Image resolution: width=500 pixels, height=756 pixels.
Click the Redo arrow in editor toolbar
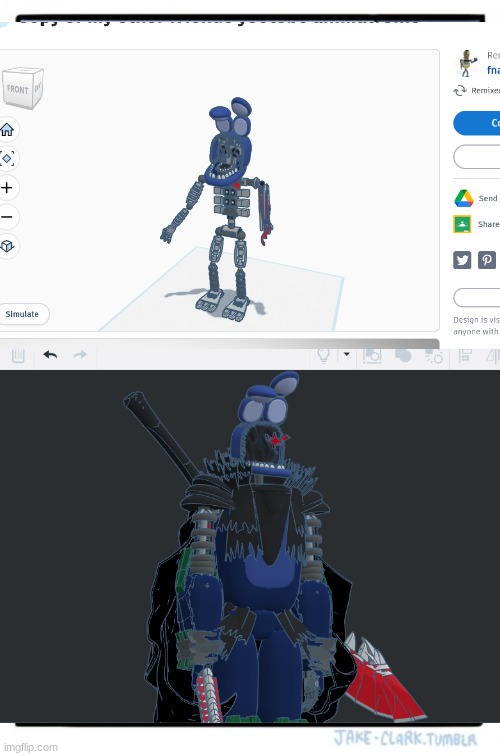[80, 355]
